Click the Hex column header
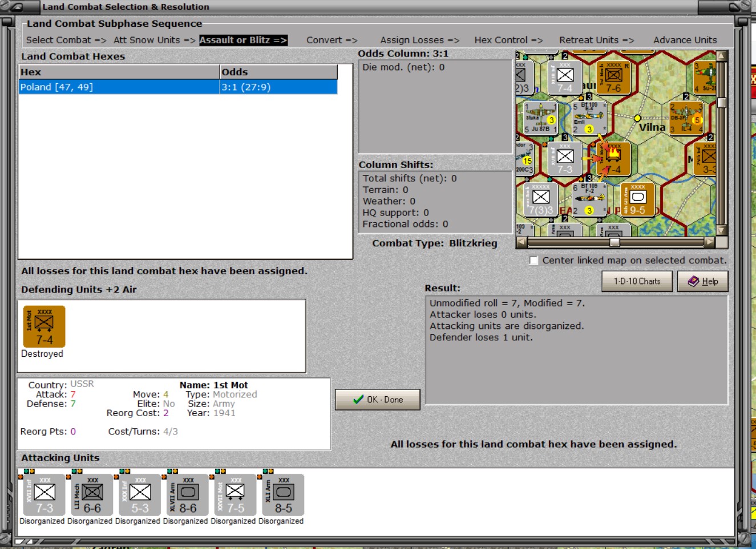 (x=119, y=72)
